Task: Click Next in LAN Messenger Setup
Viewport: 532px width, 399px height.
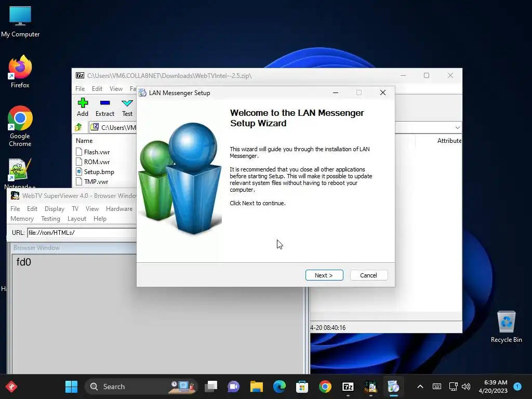Action: (x=324, y=275)
